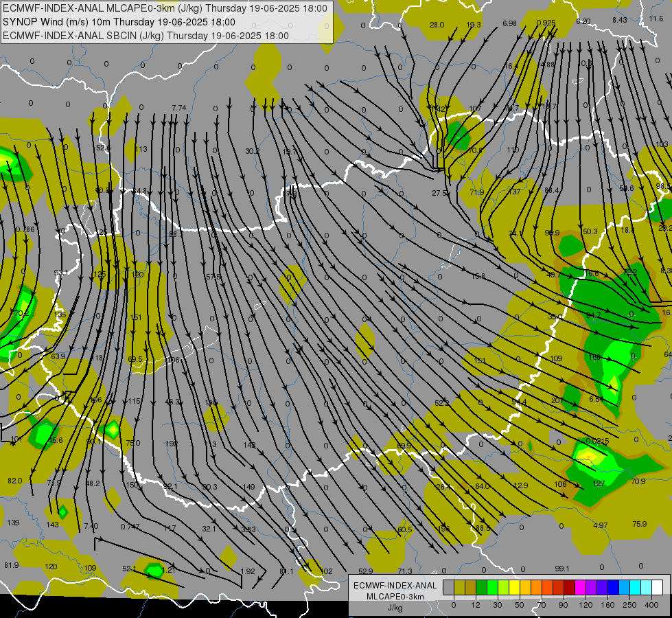Click the ECMWF-INDEX-ANAL legend title
The height and width of the screenshot is (618, 672).
(395, 586)
